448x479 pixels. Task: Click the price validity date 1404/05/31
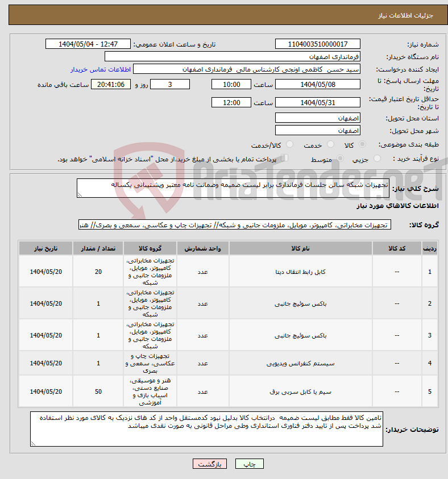317,102
